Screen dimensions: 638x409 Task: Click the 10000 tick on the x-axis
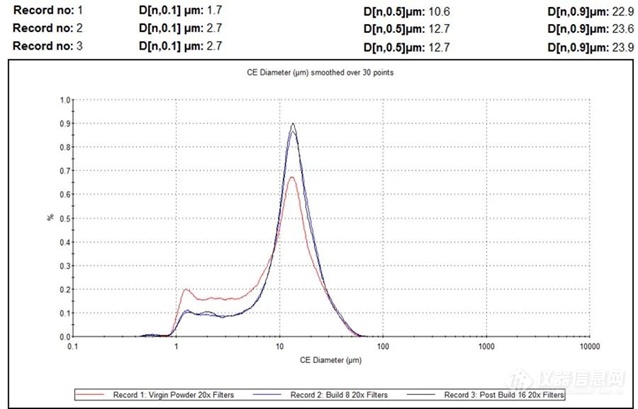pos(588,346)
